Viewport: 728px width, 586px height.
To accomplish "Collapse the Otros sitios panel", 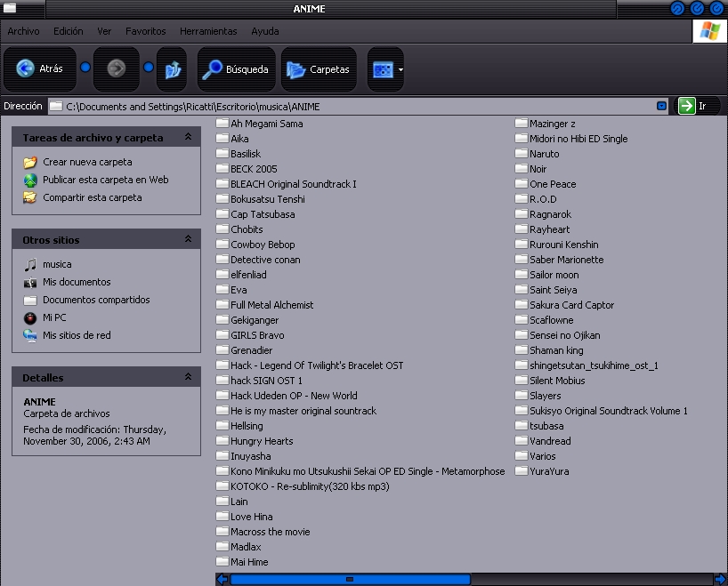I will coord(188,238).
